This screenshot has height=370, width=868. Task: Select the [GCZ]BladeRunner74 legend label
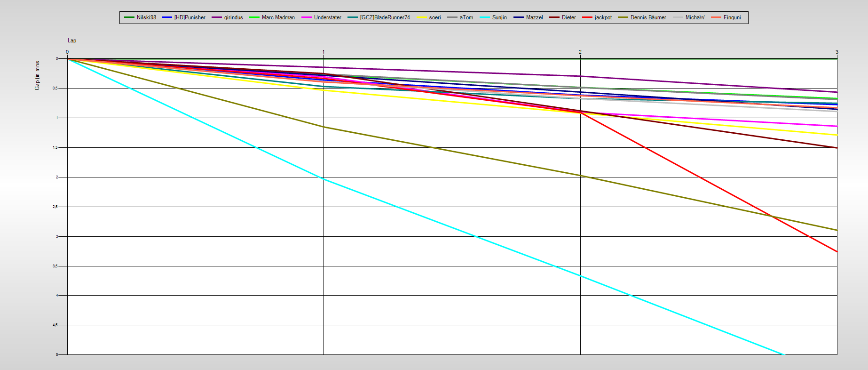(385, 17)
